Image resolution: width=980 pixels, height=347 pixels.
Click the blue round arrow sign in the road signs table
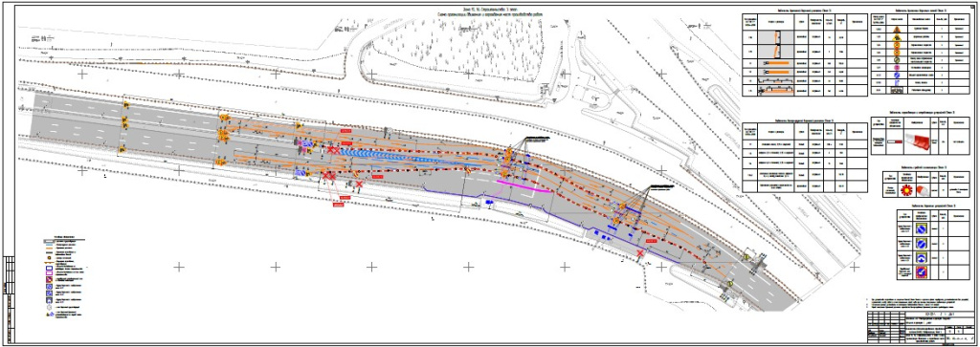897,75
